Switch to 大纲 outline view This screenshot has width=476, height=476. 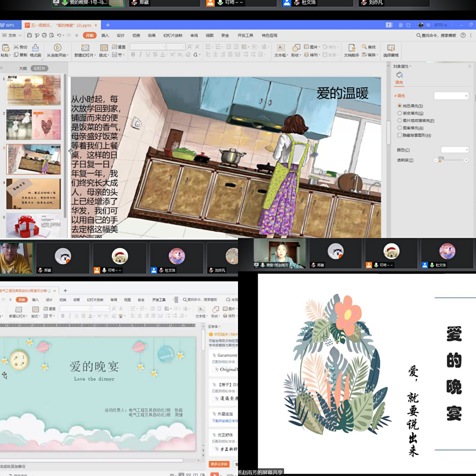(x=23, y=69)
